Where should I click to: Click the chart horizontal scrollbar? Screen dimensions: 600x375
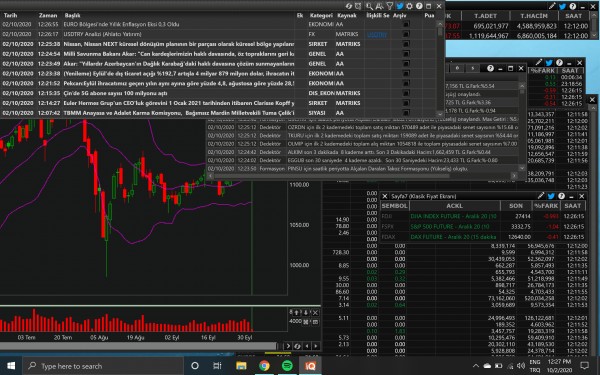click(138, 346)
